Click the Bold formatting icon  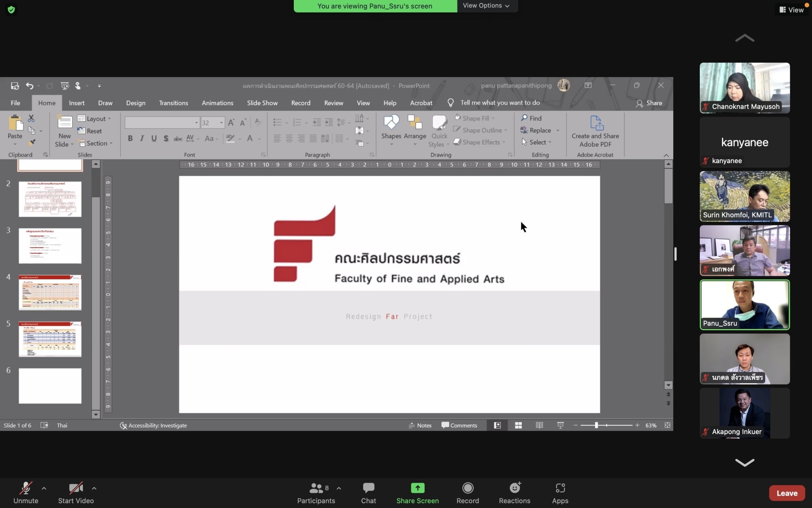click(130, 138)
